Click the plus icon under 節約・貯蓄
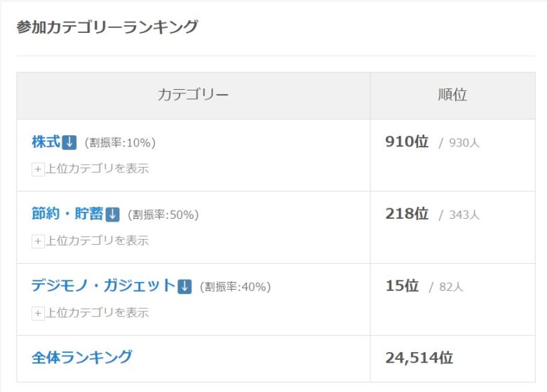The image size is (547, 392). [x=38, y=241]
